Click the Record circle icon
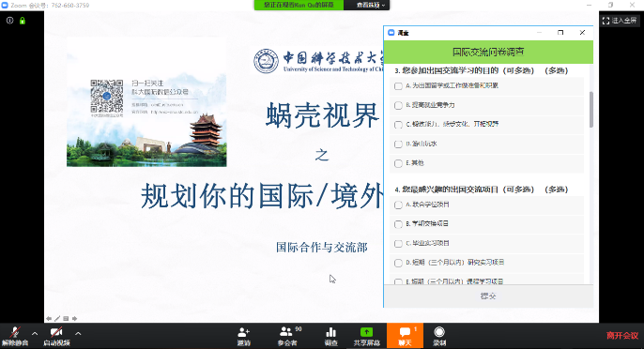The width and height of the screenshot is (644, 349). [439, 332]
